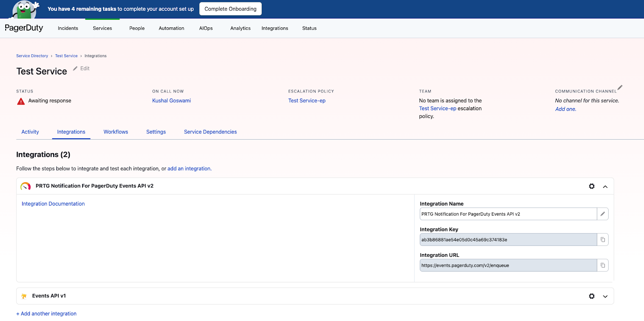This screenshot has width=644, height=321.
Task: Click 'No channel for this service.' text
Action: tap(587, 101)
